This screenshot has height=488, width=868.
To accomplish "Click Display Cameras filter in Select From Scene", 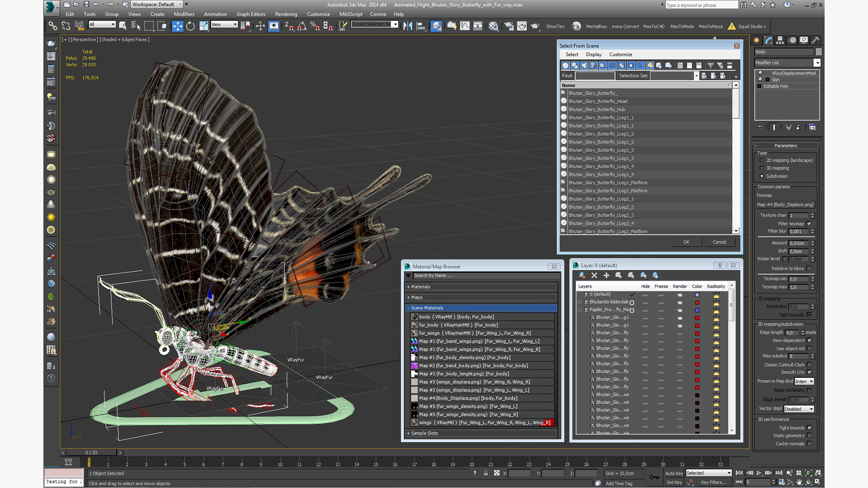I will pyautogui.click(x=594, y=66).
